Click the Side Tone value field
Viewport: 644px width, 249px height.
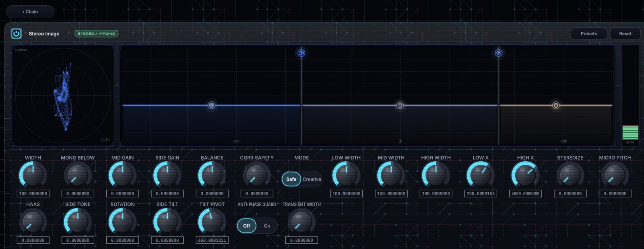tap(78, 240)
